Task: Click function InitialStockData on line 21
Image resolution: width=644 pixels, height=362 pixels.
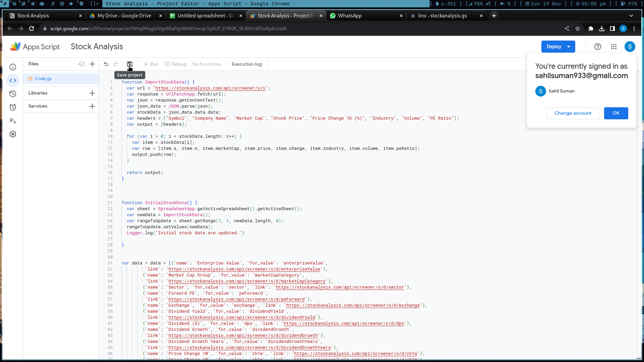Action: [159, 203]
